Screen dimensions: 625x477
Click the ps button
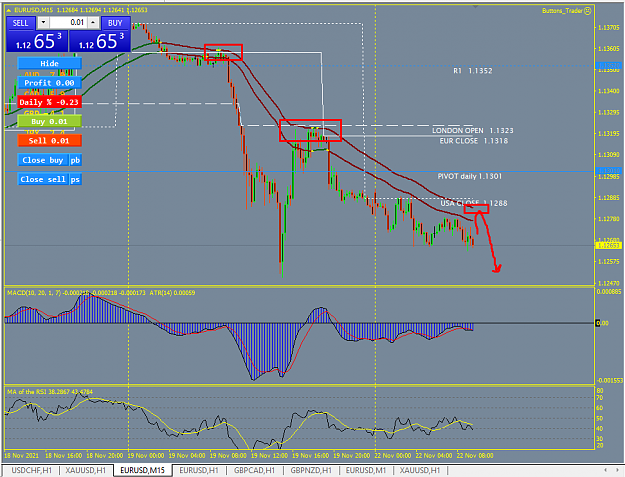click(x=75, y=179)
